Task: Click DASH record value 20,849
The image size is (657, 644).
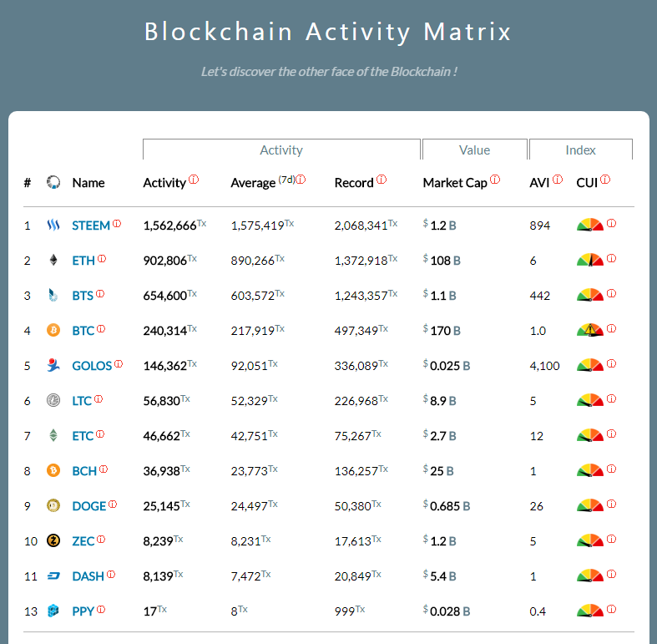Action: [x=352, y=576]
